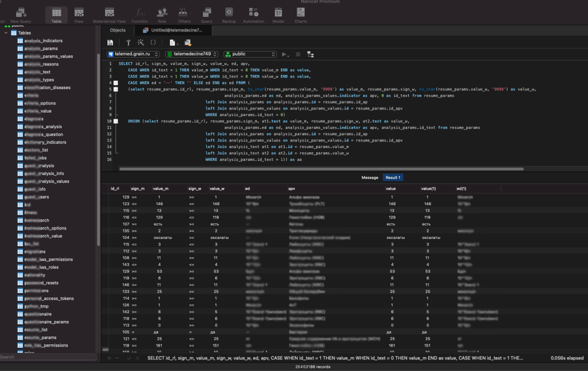Click the Save query icon
The width and height of the screenshot is (588, 371).
pos(110,43)
